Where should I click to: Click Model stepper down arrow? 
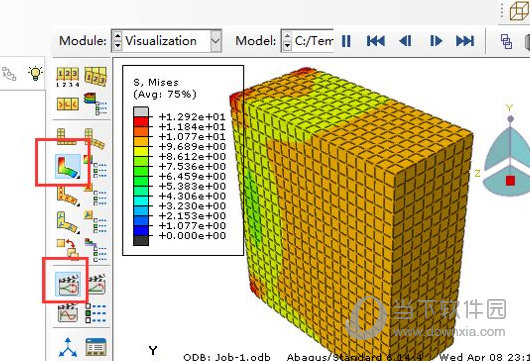[x=287, y=46]
